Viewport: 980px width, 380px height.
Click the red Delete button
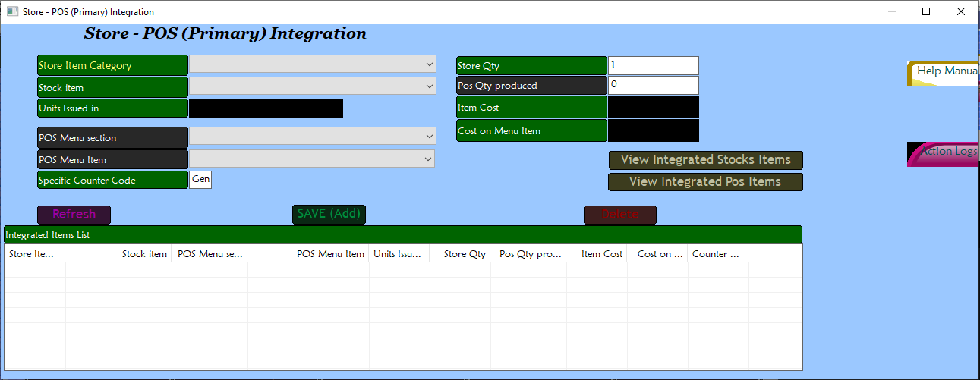click(x=620, y=215)
